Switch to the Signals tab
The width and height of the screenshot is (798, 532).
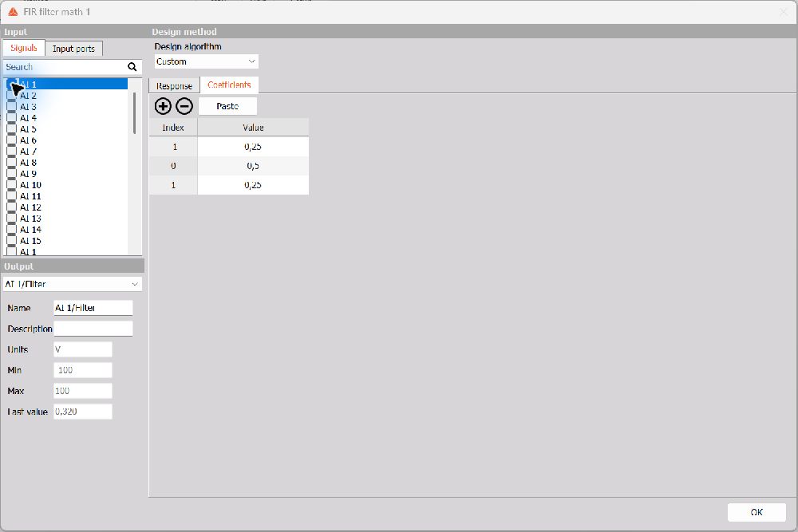tap(24, 48)
